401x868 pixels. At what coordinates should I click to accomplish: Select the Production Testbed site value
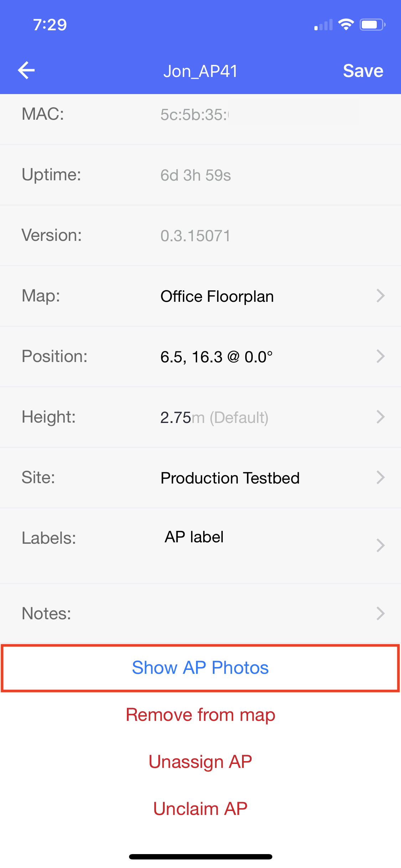230,478
